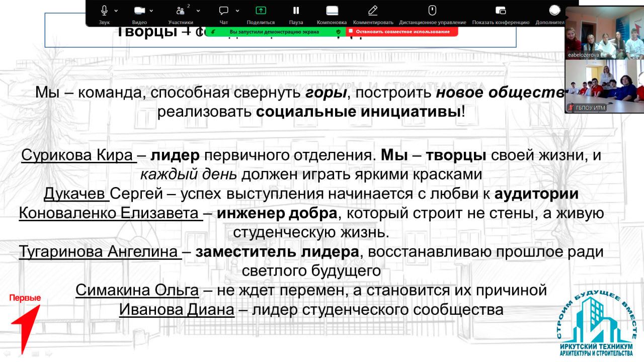This screenshot has width=644, height=362.
Task: Expand chat options arrow
Action: 237,11
